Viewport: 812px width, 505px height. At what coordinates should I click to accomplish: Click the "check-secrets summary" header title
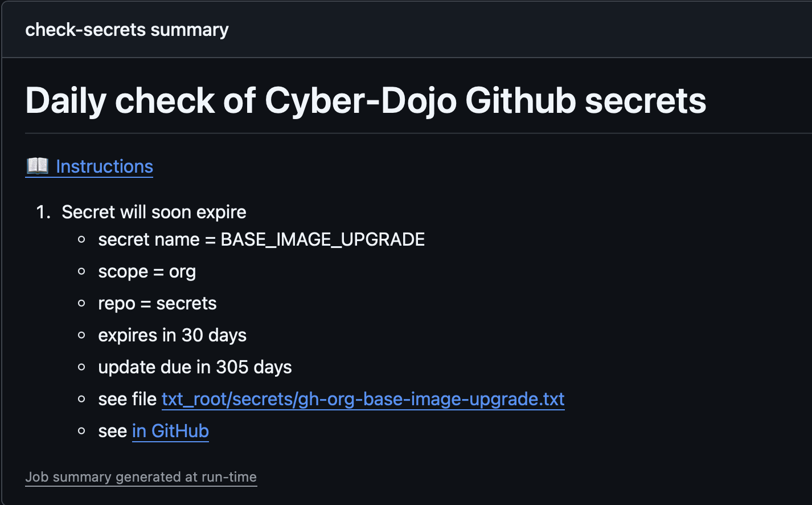127,30
